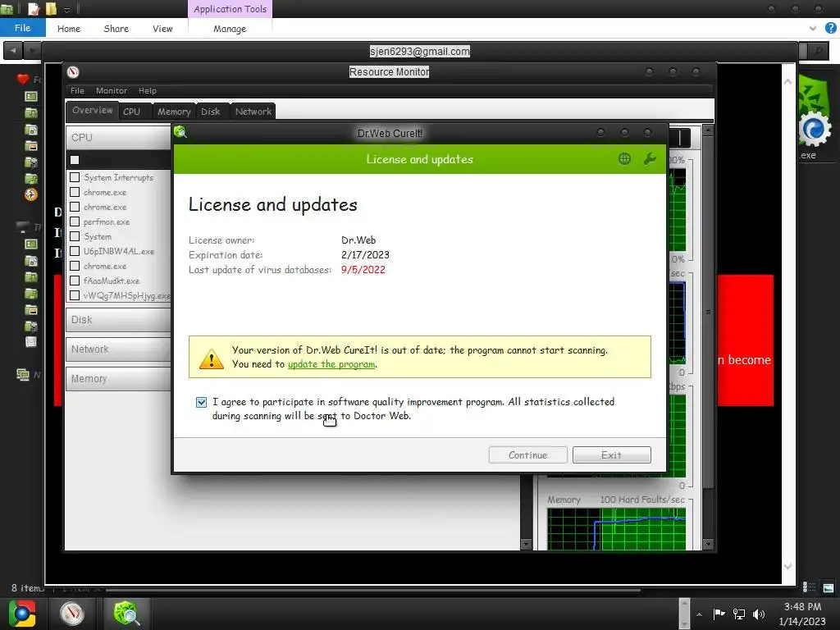The width and height of the screenshot is (840, 630).
Task: Switch to Resource Monitor Network tab
Action: click(253, 112)
